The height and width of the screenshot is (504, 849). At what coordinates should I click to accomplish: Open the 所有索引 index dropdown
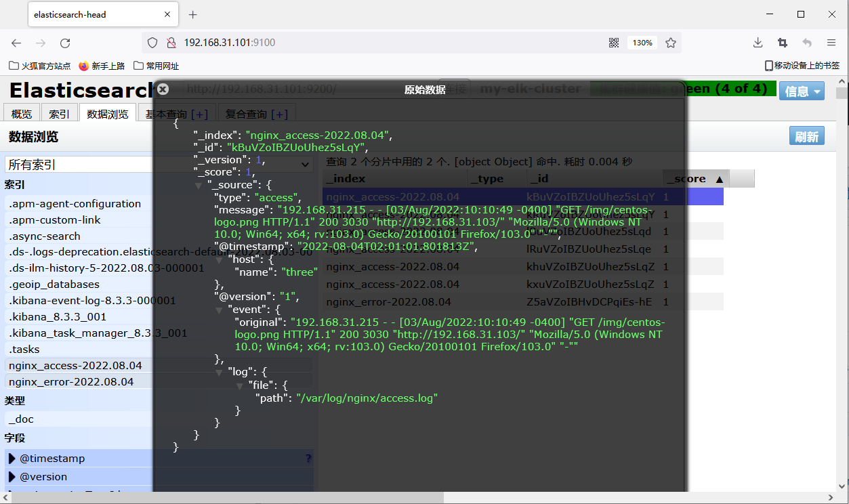point(159,165)
